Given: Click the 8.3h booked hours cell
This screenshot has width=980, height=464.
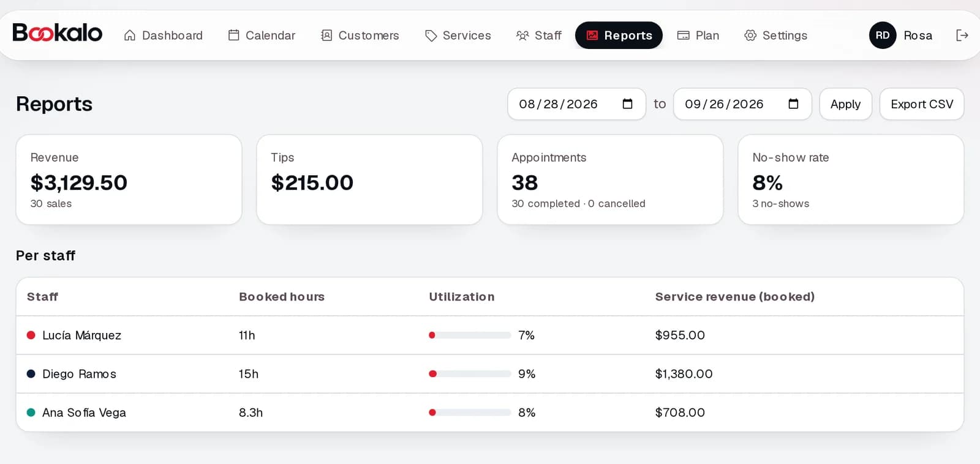Looking at the screenshot, I should pos(251,412).
